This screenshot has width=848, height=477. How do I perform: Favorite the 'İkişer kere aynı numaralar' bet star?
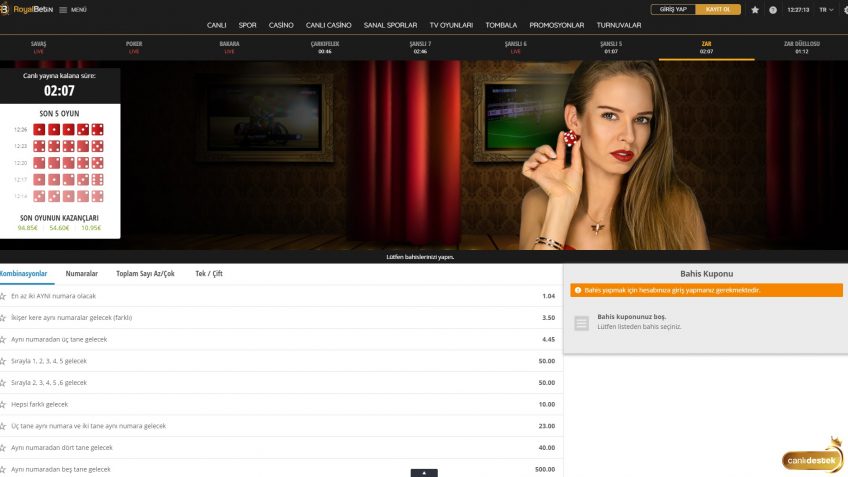[x=3, y=318]
